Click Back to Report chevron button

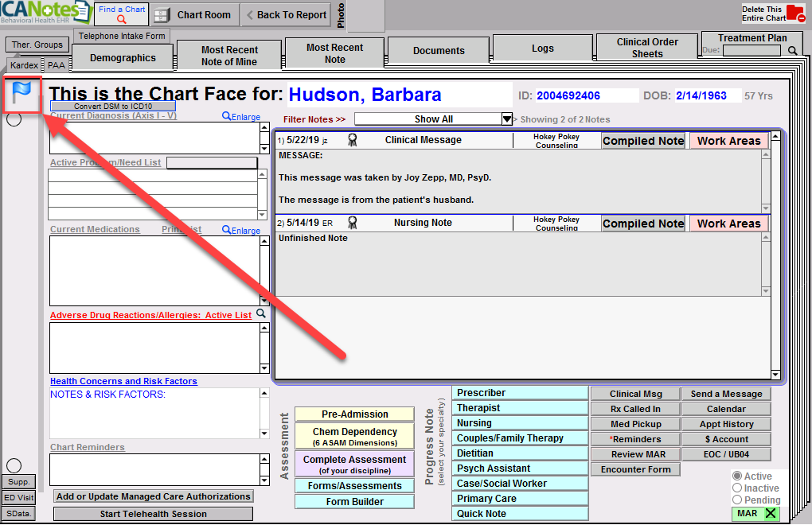pyautogui.click(x=286, y=14)
